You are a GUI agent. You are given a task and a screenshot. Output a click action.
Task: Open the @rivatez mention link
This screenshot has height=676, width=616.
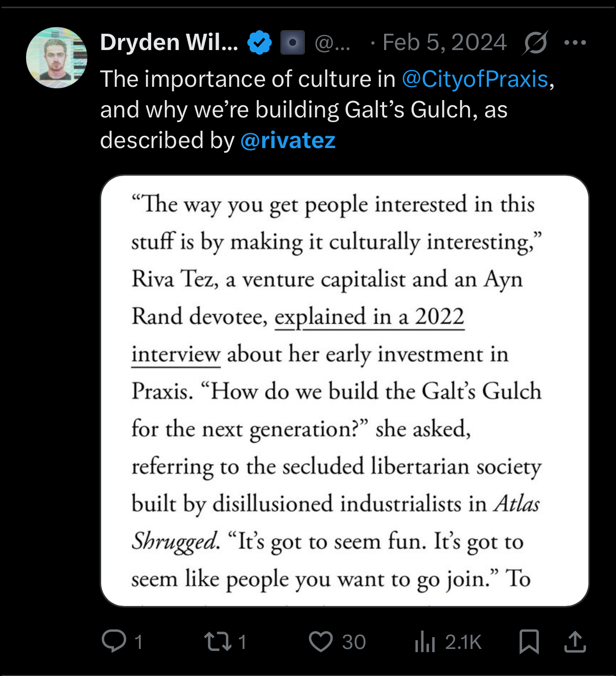point(288,140)
